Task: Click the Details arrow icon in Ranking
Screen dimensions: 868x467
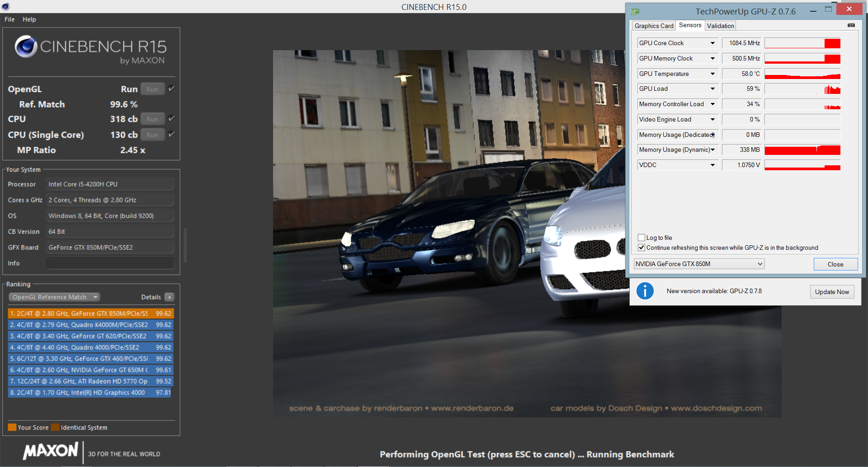Action: (170, 297)
